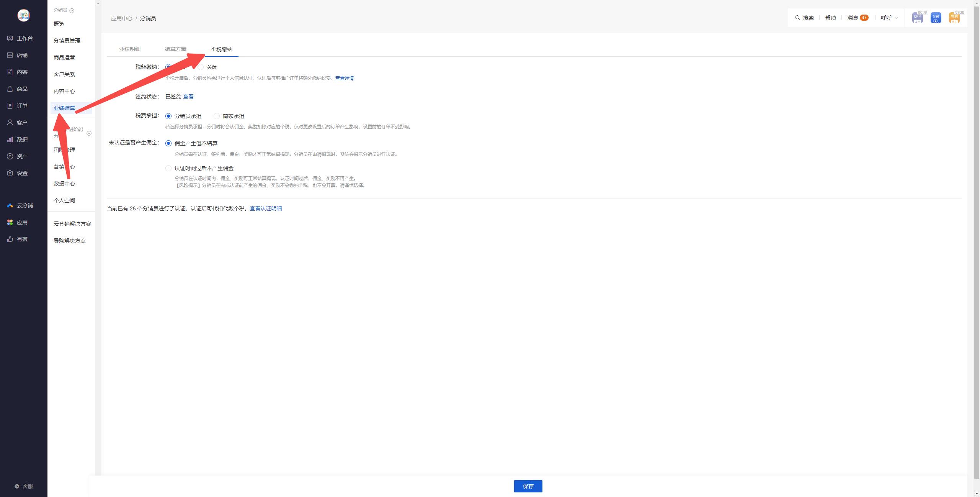
Task: Open the 呼呼 account dropdown
Action: (x=889, y=18)
